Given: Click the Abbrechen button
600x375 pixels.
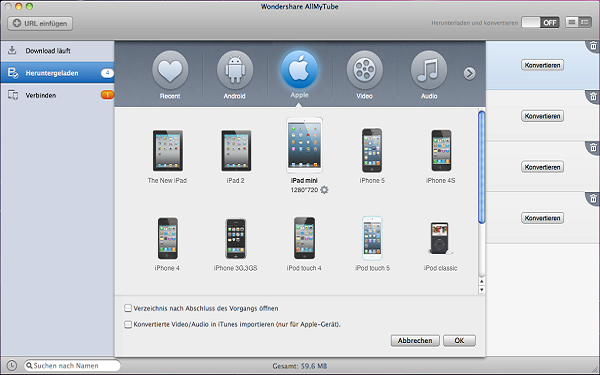Looking at the screenshot, I should click(x=415, y=341).
